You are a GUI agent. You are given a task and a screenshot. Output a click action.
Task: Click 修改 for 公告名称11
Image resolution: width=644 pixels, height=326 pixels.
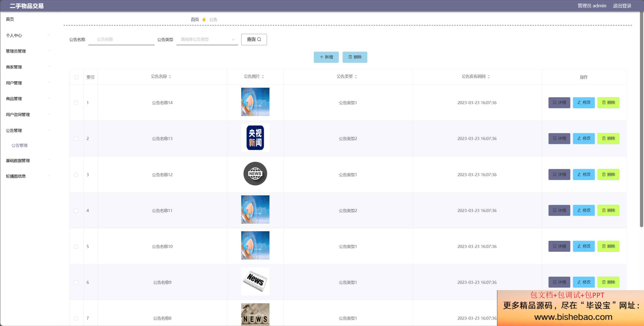(584, 210)
